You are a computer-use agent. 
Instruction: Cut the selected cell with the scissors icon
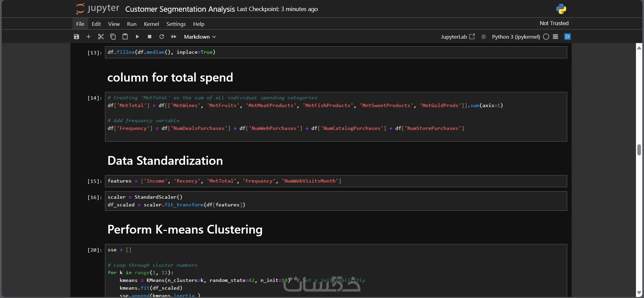[x=101, y=37]
